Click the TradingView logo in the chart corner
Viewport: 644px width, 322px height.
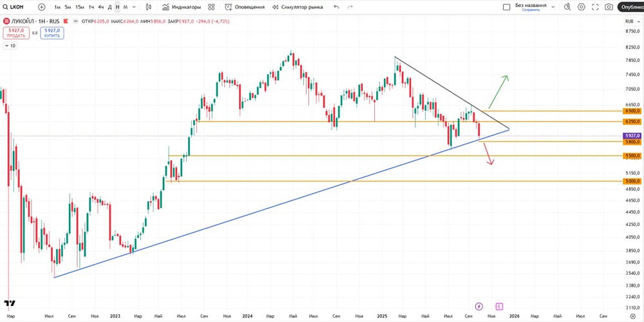[x=10, y=303]
